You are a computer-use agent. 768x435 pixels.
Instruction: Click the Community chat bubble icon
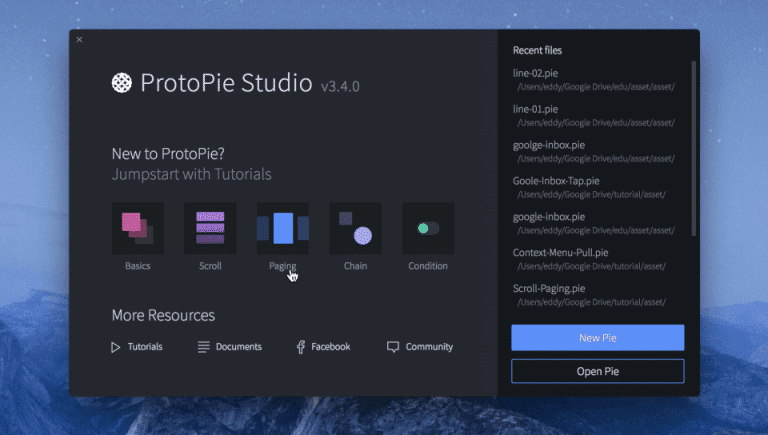[393, 347]
